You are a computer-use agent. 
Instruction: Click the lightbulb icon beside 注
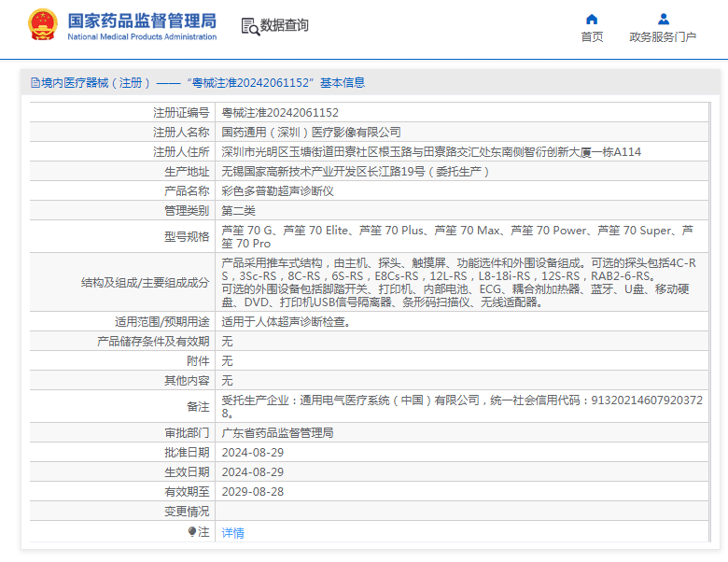(x=192, y=532)
